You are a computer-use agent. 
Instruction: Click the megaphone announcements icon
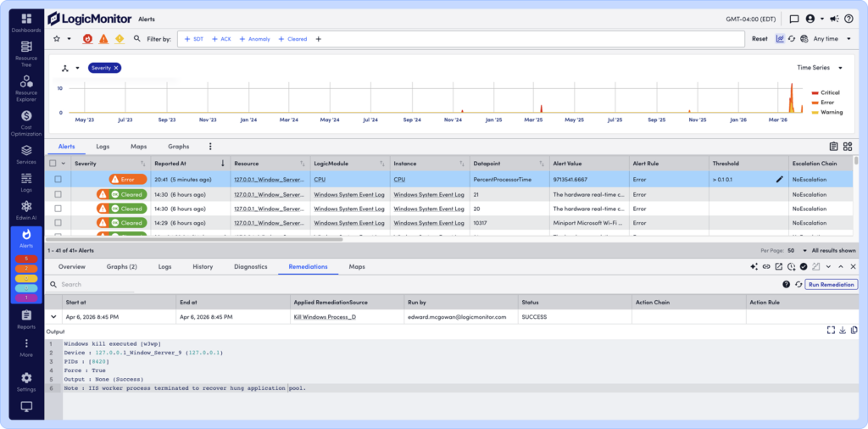coord(834,19)
